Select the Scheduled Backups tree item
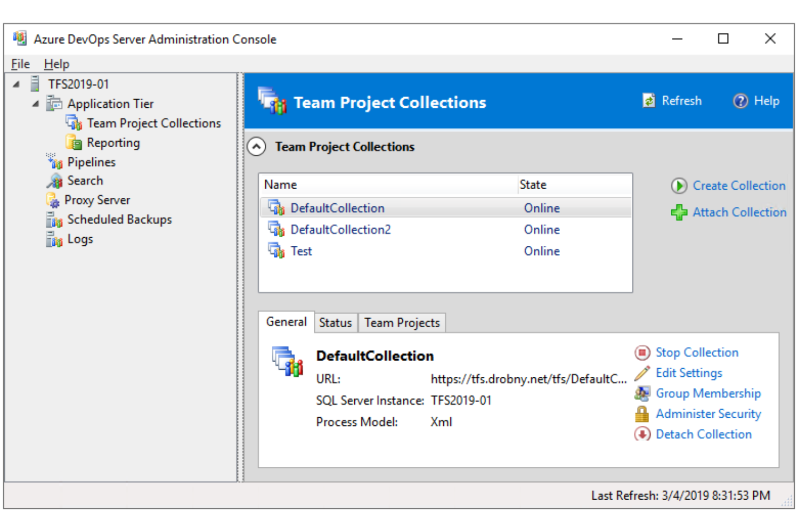 [120, 219]
